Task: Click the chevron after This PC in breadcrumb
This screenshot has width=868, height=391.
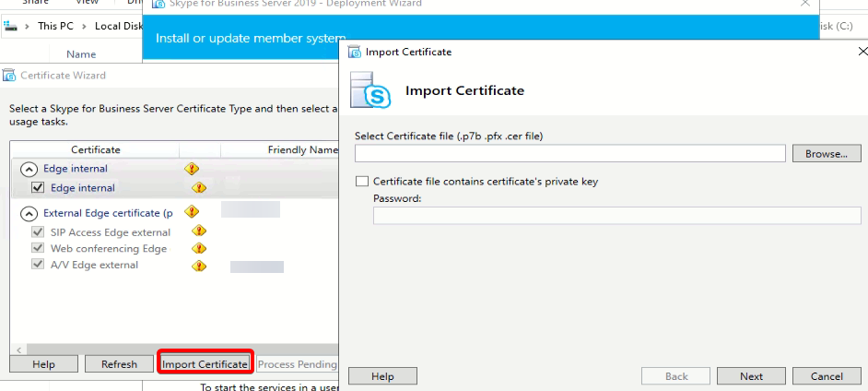Action: click(86, 26)
